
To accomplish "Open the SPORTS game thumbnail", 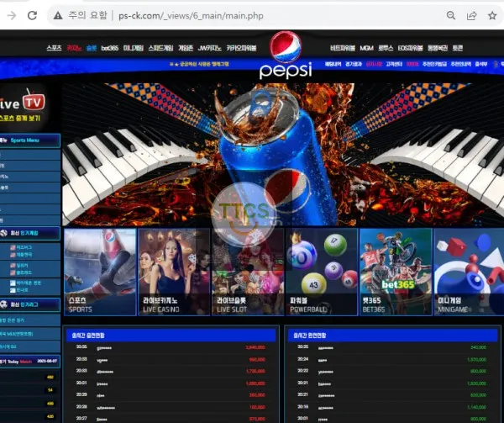I will [x=100, y=272].
